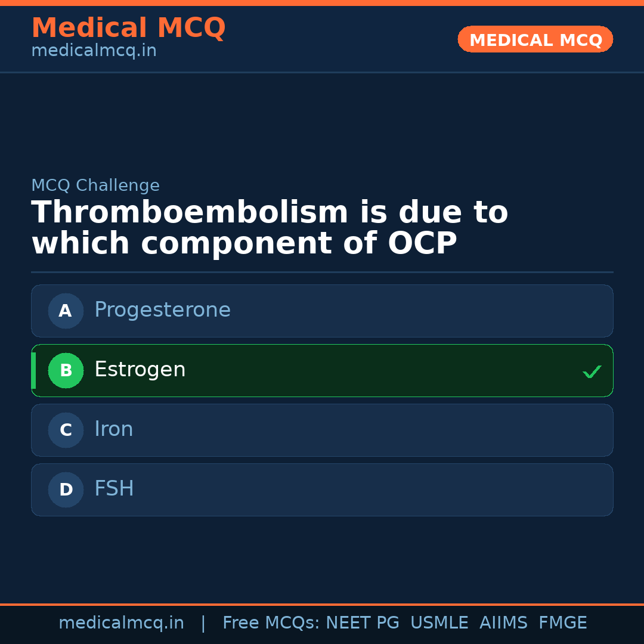Viewport: 644px width, 644px height.
Task: Click the USMLE footer label
Action: pyautogui.click(x=439, y=623)
